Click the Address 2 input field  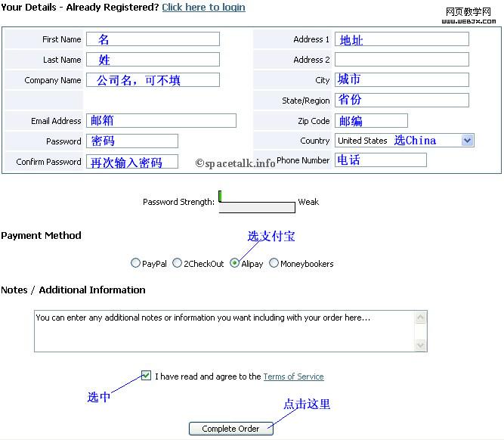point(401,60)
